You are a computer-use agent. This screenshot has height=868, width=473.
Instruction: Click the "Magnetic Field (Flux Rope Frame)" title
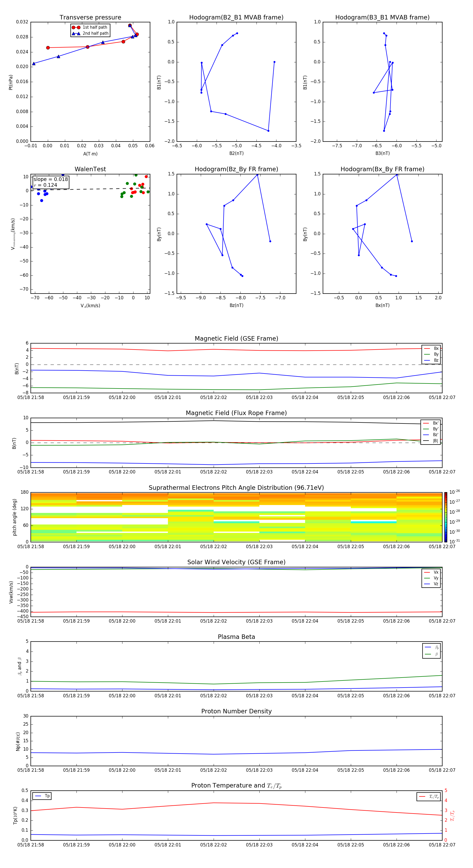pyautogui.click(x=236, y=413)
